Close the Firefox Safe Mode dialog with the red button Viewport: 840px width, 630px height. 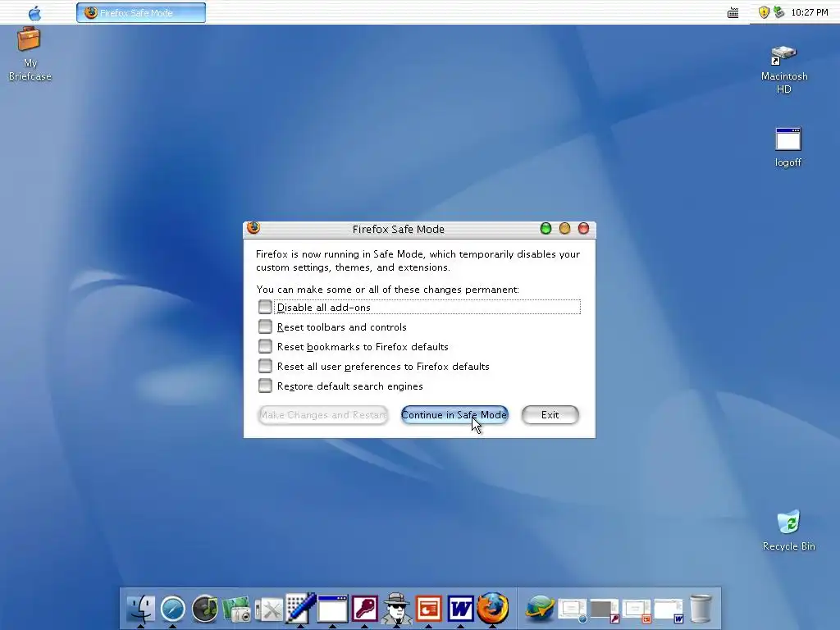[x=583, y=229]
